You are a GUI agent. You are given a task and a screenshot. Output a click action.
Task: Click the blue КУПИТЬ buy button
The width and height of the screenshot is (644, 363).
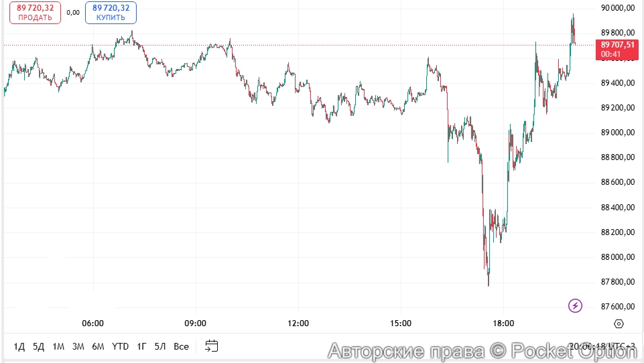click(x=111, y=13)
